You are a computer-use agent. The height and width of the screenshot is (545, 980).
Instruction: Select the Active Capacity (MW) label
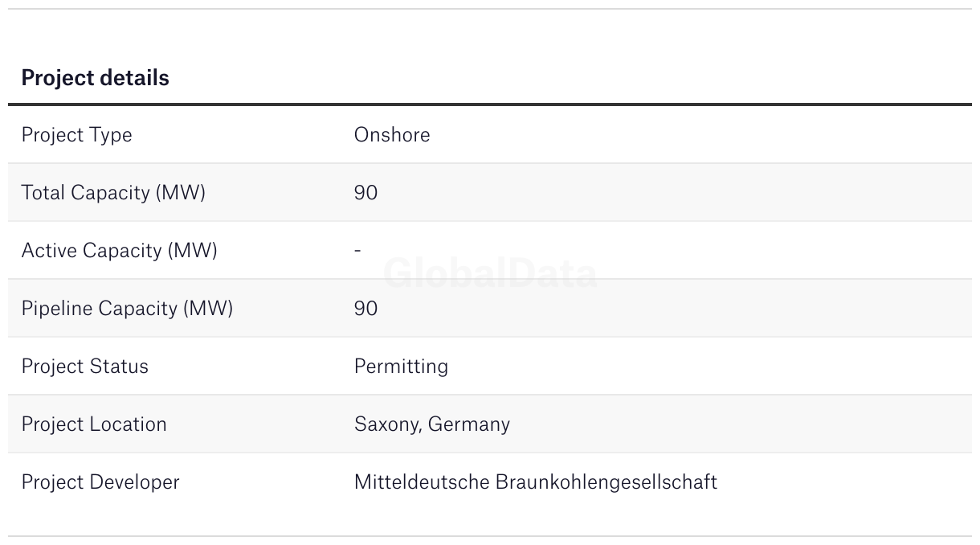pos(119,251)
